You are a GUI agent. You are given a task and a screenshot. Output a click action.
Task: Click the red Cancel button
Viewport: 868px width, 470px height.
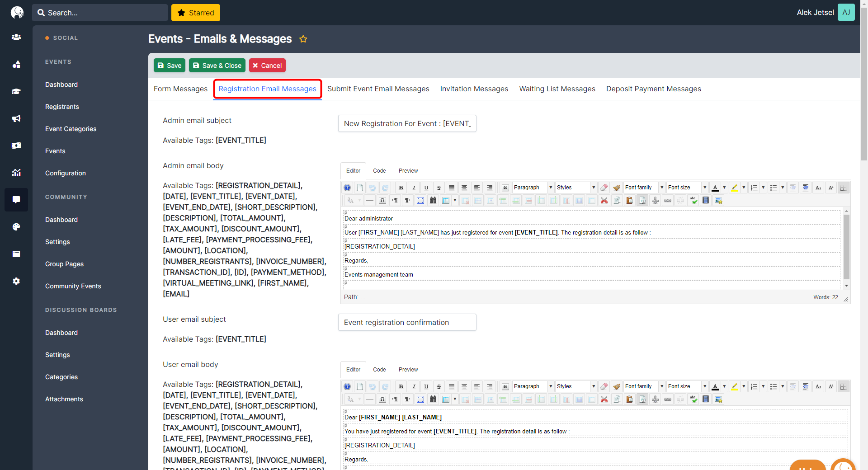(x=267, y=66)
